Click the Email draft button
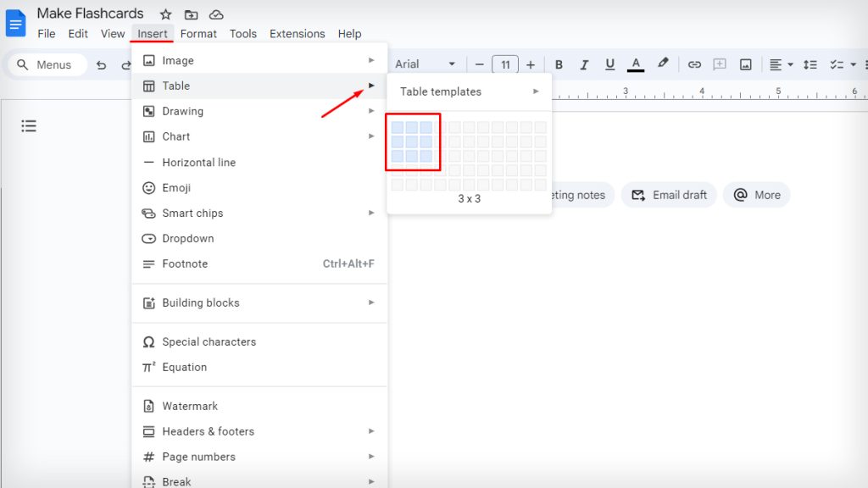Viewport: 868px width, 488px height. [669, 195]
